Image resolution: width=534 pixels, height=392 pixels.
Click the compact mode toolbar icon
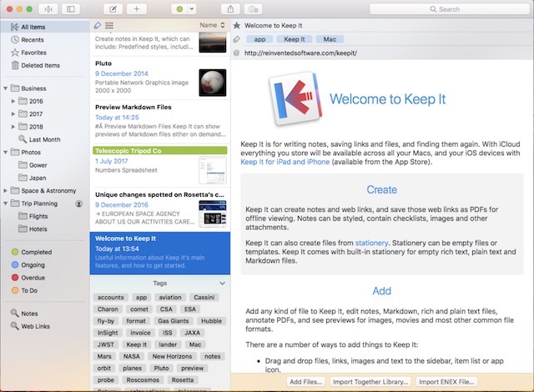(48, 9)
